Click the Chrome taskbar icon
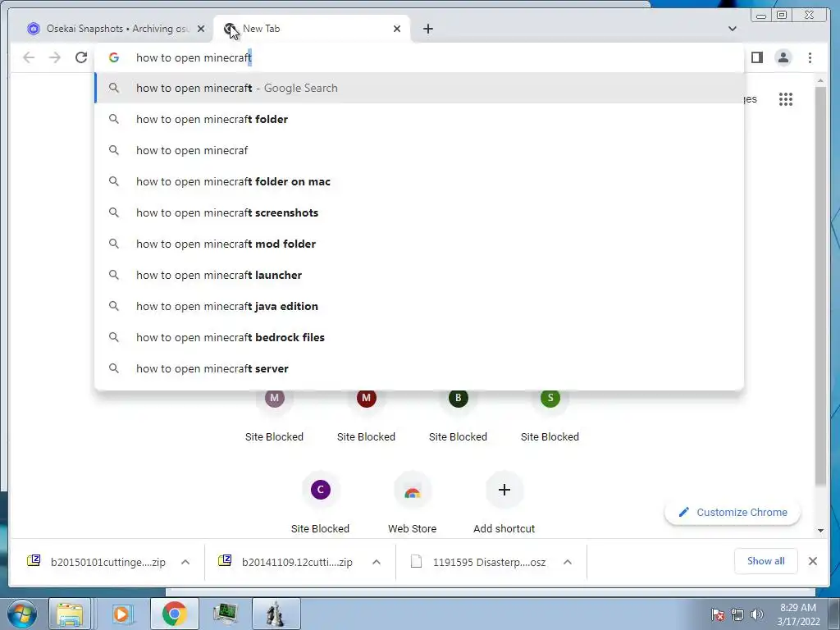The width and height of the screenshot is (840, 630). pyautogui.click(x=174, y=614)
